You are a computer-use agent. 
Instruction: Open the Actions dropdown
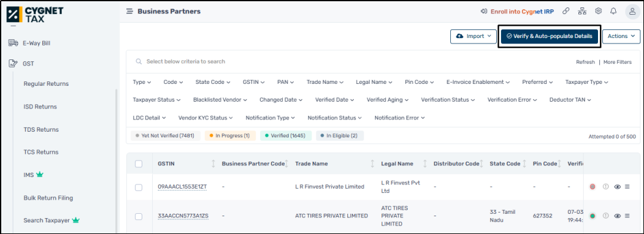tap(621, 36)
